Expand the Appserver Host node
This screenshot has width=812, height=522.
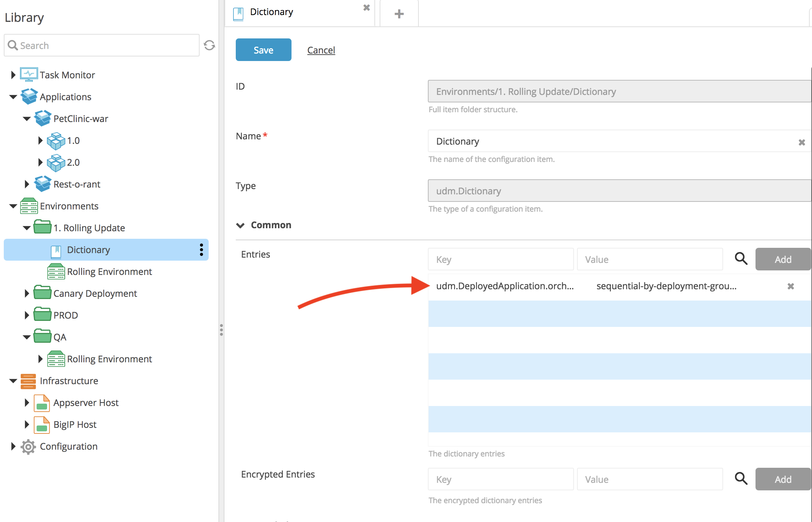[26, 403]
